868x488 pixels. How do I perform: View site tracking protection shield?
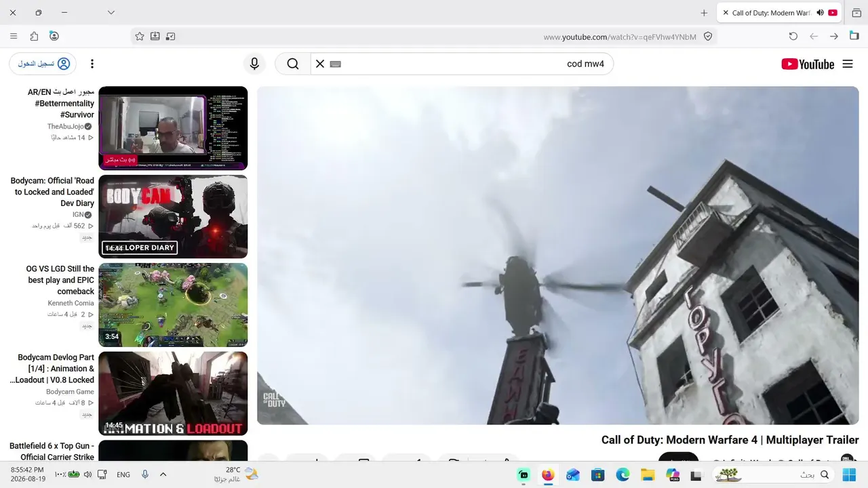pyautogui.click(x=708, y=37)
